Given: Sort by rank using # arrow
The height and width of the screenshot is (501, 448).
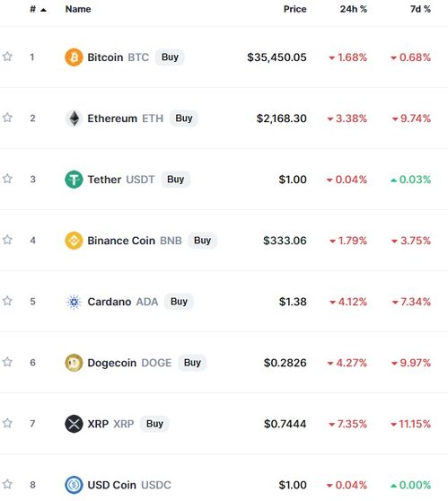Looking at the screenshot, I should [x=38, y=9].
